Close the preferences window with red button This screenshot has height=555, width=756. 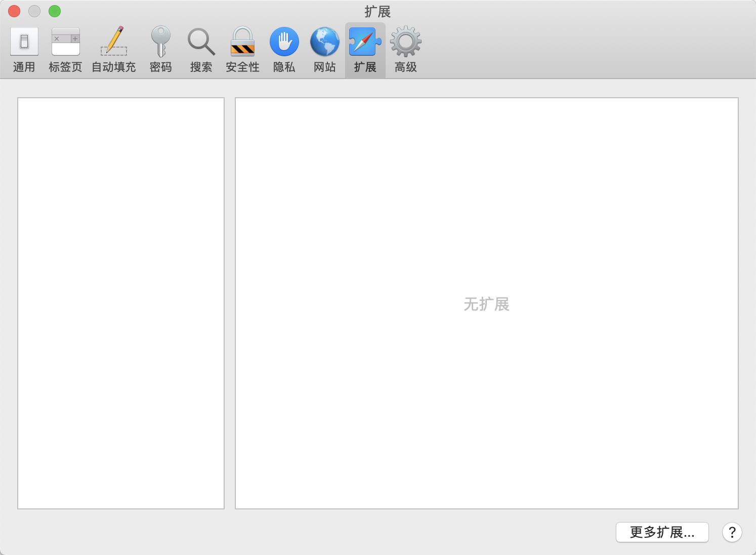tap(14, 11)
